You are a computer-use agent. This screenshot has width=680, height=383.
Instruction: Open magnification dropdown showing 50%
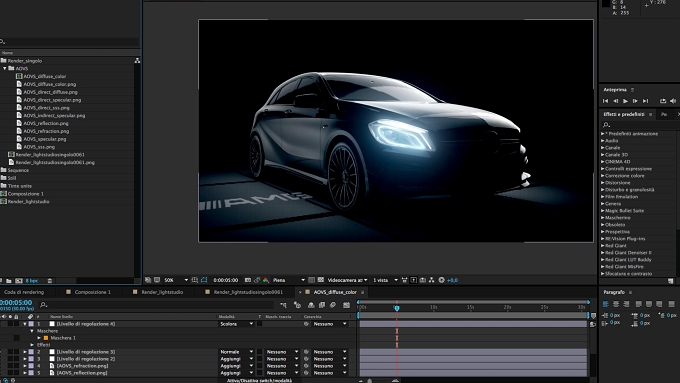[x=176, y=280]
